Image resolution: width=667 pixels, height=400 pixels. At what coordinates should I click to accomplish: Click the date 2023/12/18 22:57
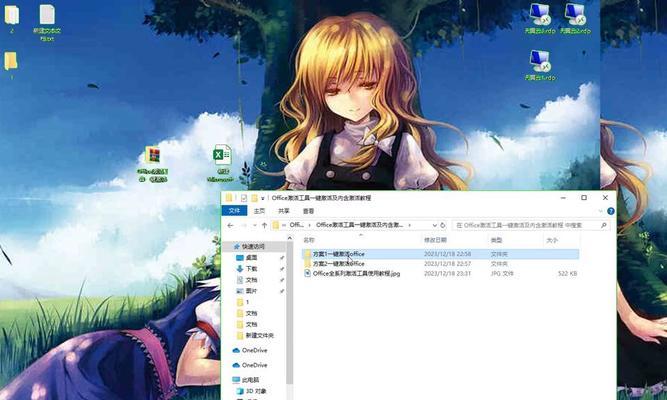point(448,264)
